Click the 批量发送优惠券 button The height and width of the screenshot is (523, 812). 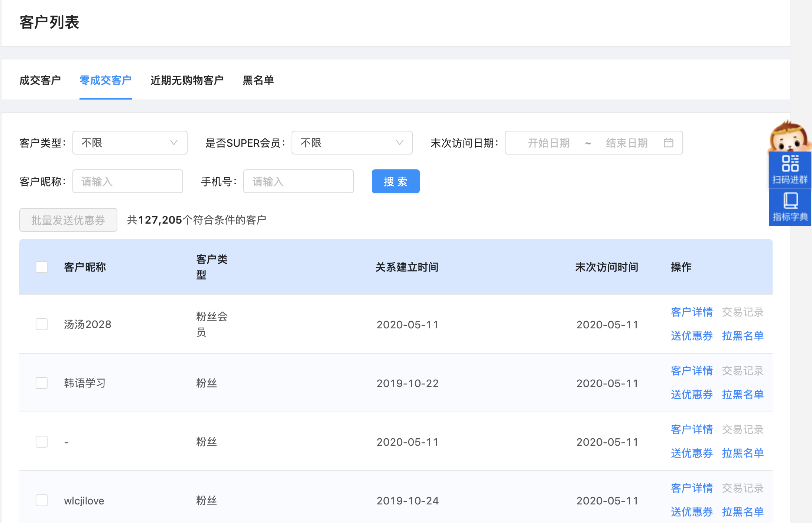tap(68, 220)
